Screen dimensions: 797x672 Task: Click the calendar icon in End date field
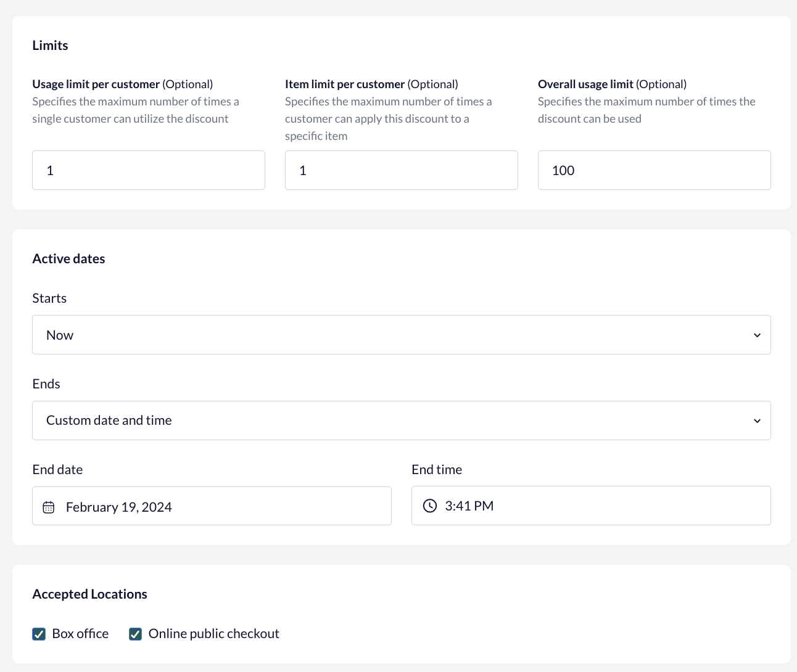coord(49,507)
